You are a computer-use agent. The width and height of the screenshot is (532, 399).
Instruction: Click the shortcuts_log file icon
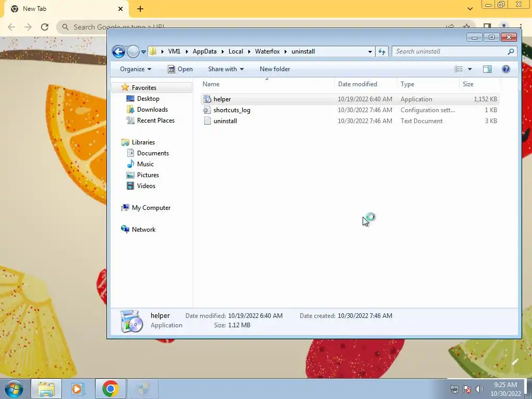[207, 110]
